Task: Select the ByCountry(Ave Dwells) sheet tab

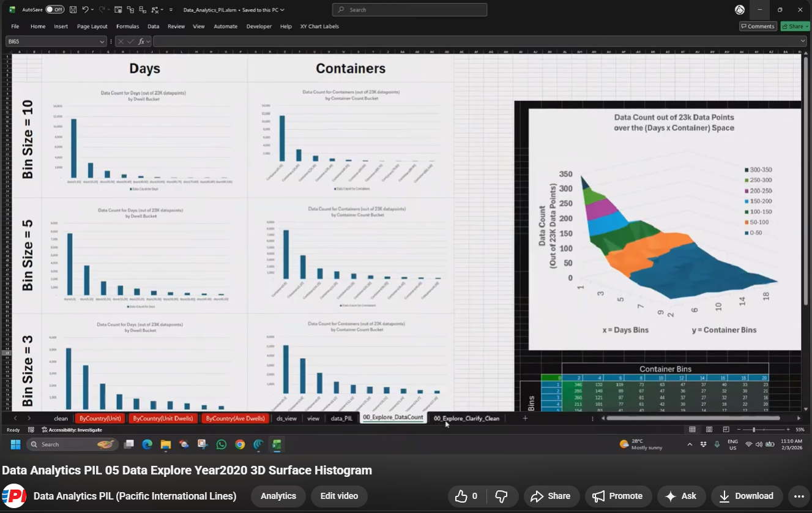Action: [x=235, y=418]
